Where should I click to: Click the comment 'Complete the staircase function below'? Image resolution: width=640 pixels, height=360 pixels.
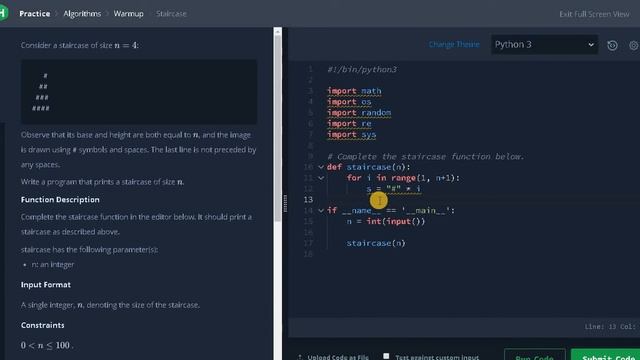[425, 156]
